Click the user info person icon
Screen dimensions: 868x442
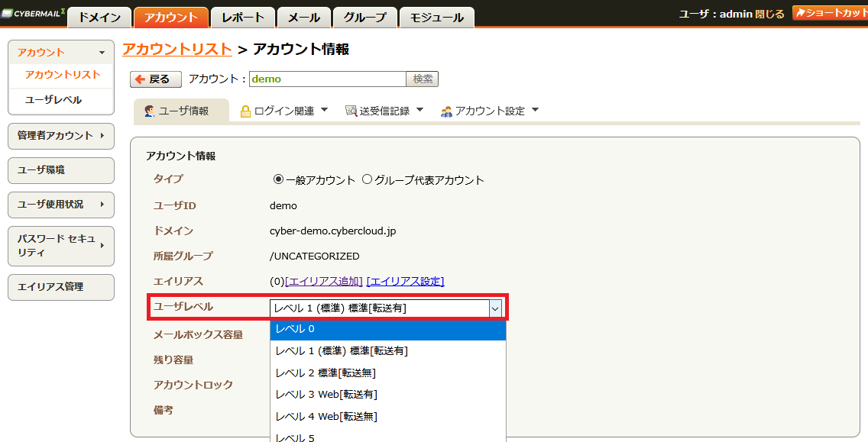click(150, 111)
